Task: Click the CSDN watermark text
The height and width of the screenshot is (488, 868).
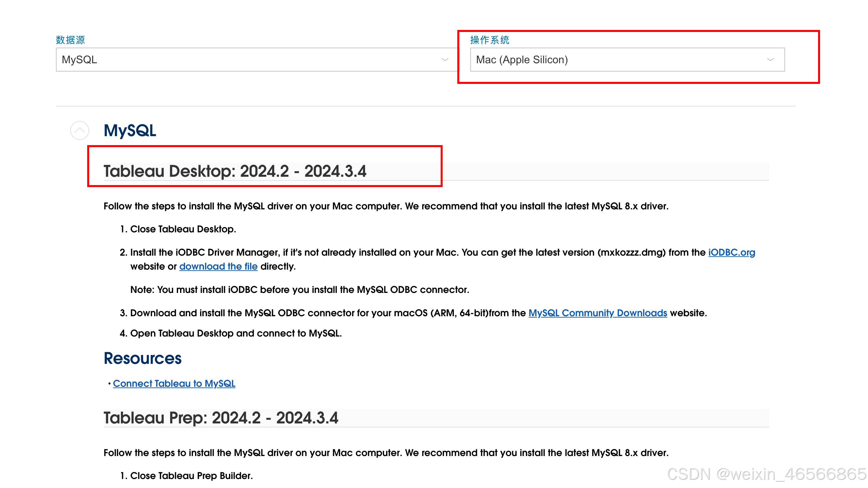Action: 766,474
